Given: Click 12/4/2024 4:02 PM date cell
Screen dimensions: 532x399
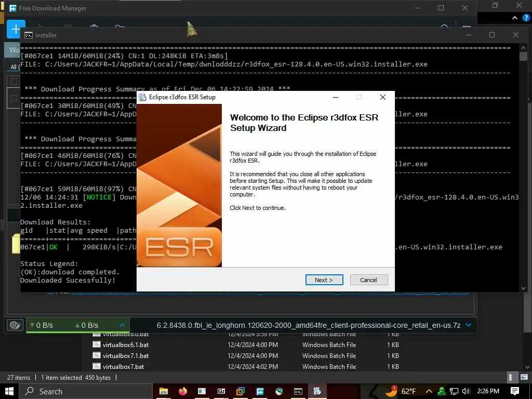Looking at the screenshot, I should tap(253, 366).
